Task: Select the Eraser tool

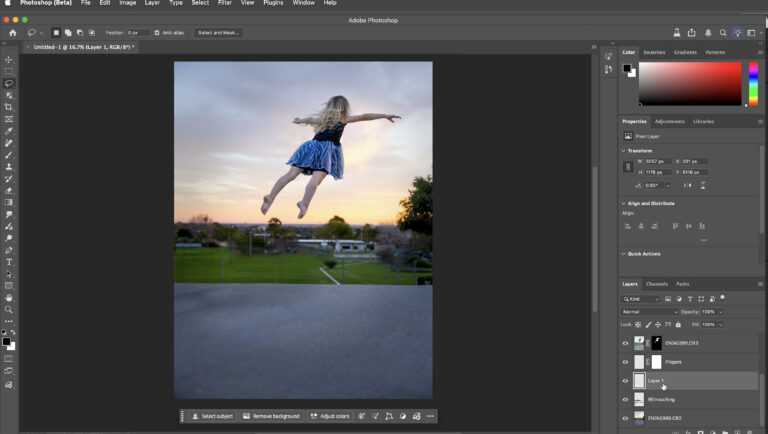Action: (9, 191)
